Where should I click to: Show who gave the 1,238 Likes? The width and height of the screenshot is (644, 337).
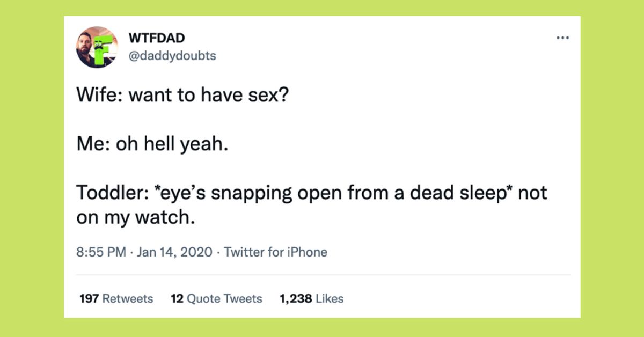[x=311, y=298]
